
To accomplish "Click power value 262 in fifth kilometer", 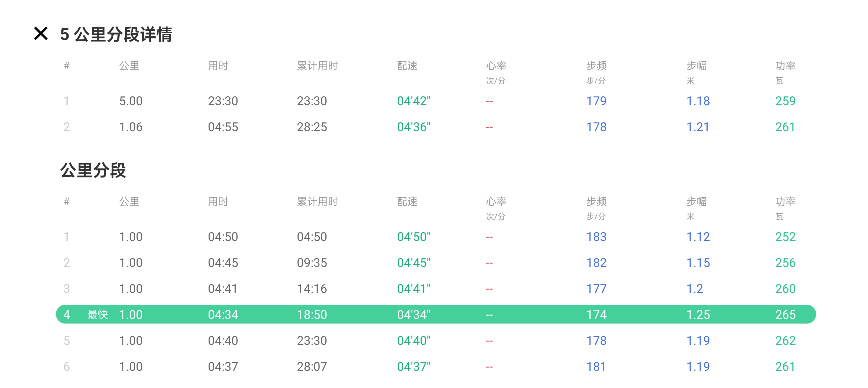I will click(x=785, y=340).
